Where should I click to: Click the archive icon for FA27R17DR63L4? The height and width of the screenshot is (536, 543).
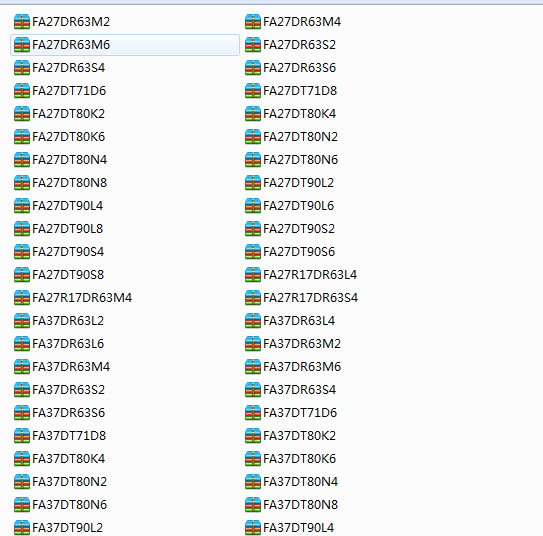253,275
